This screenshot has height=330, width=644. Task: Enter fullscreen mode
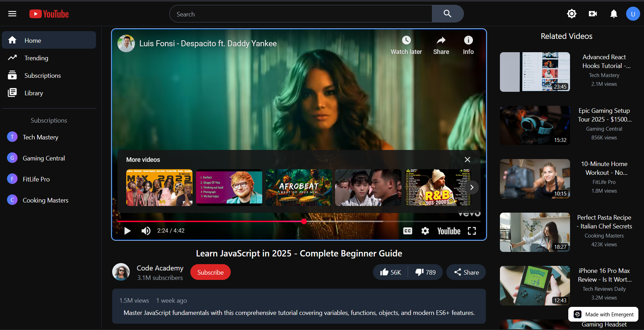472,231
